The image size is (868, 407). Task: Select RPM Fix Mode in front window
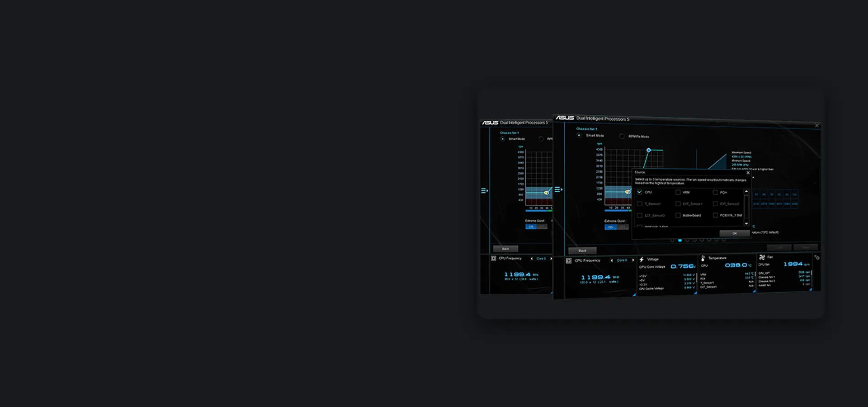[622, 136]
